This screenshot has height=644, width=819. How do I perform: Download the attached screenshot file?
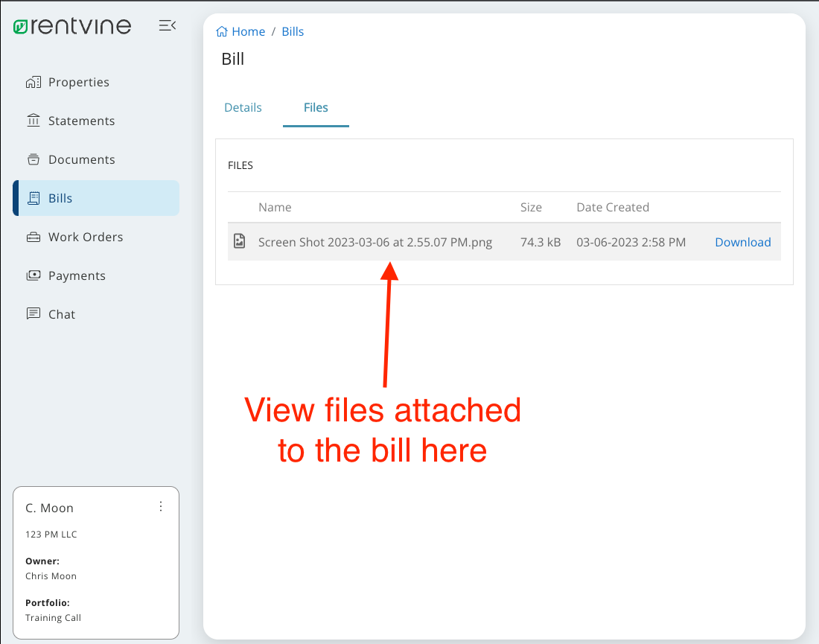pyautogui.click(x=743, y=242)
